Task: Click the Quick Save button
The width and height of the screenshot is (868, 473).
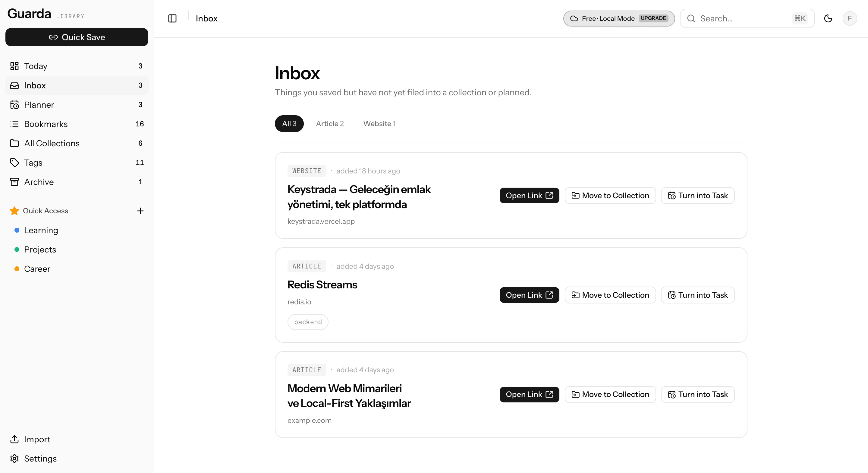Action: click(77, 37)
